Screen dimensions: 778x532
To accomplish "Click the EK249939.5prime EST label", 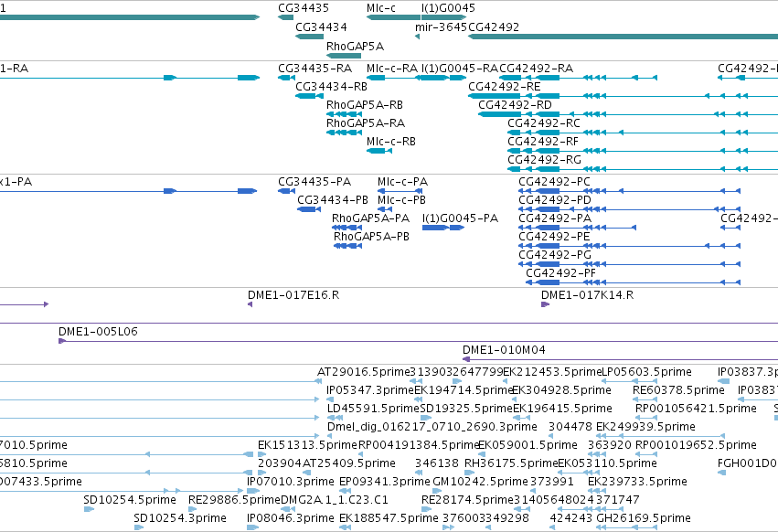I will pos(645,427).
